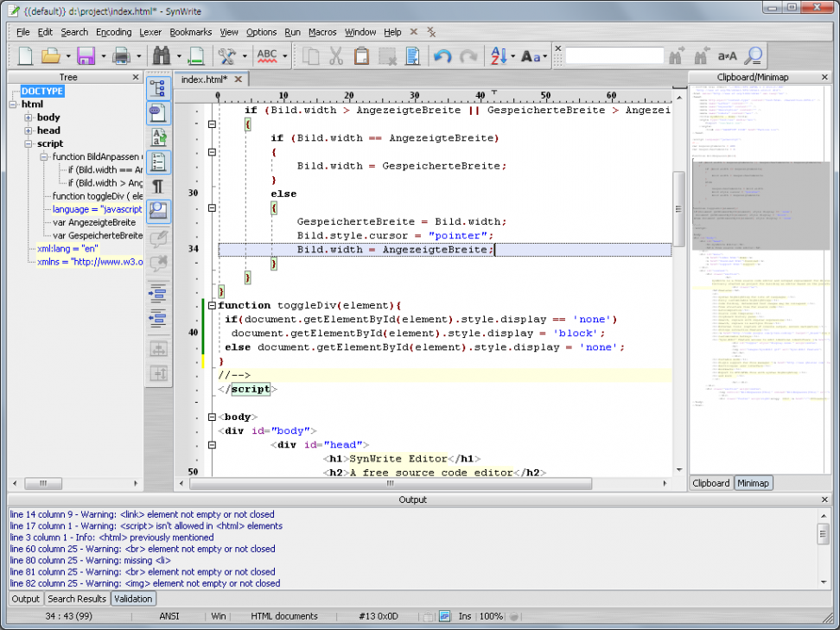840x630 pixels.
Task: Toggle paragraph marks with the pilcrow sidebar icon
Action: pos(159,186)
